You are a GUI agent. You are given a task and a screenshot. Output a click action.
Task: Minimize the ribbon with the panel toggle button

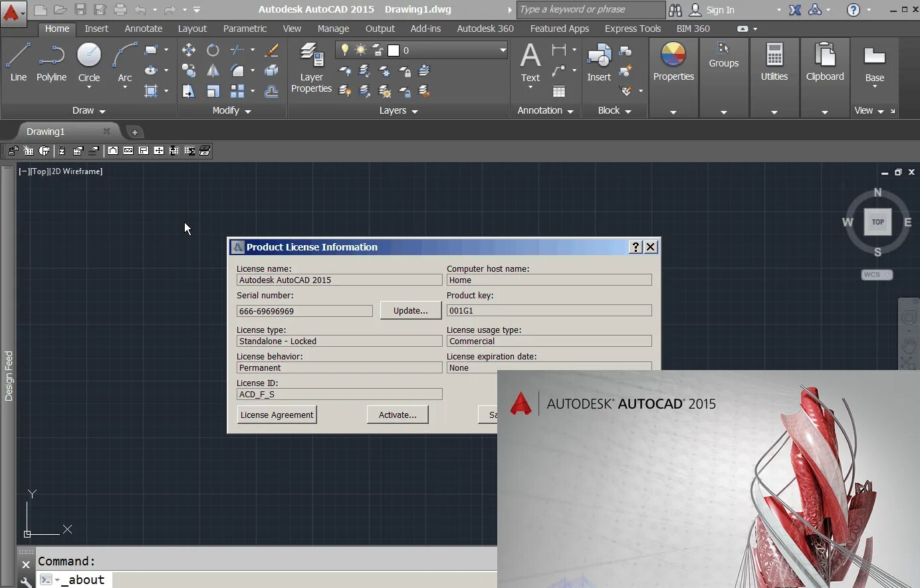click(x=743, y=29)
